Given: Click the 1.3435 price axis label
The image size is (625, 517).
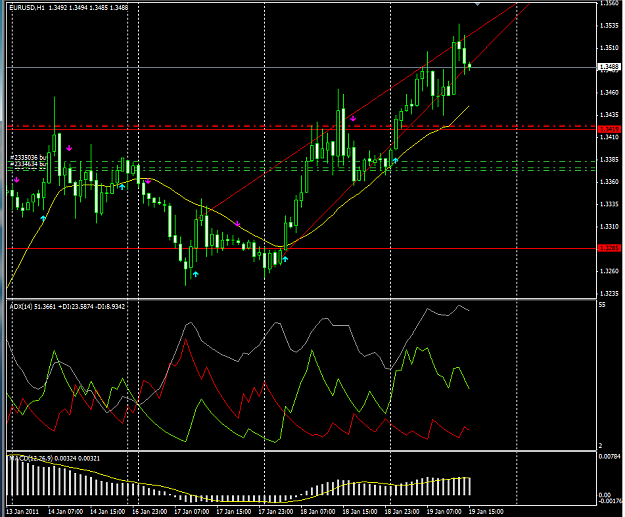Looking at the screenshot, I should (609, 115).
